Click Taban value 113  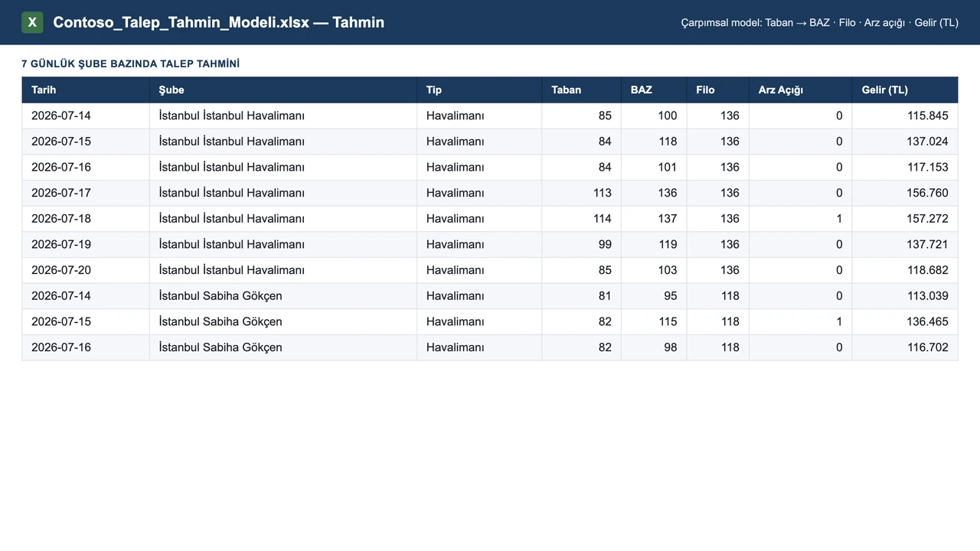pyautogui.click(x=603, y=193)
